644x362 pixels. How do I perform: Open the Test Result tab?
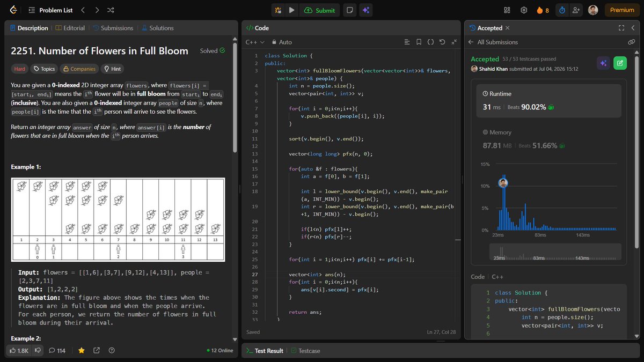(x=265, y=351)
